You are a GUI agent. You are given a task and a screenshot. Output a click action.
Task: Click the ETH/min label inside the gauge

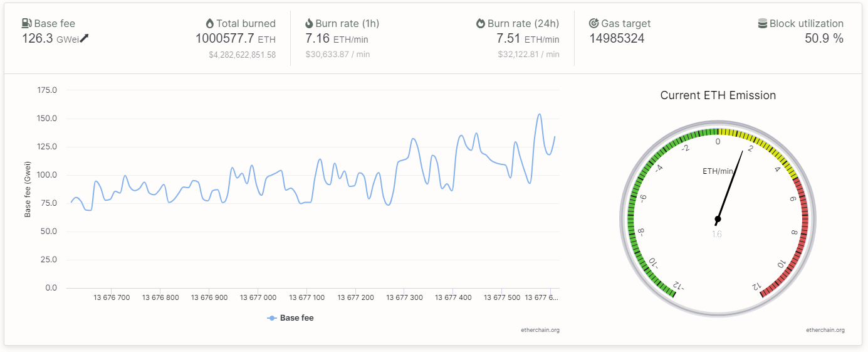pos(718,171)
